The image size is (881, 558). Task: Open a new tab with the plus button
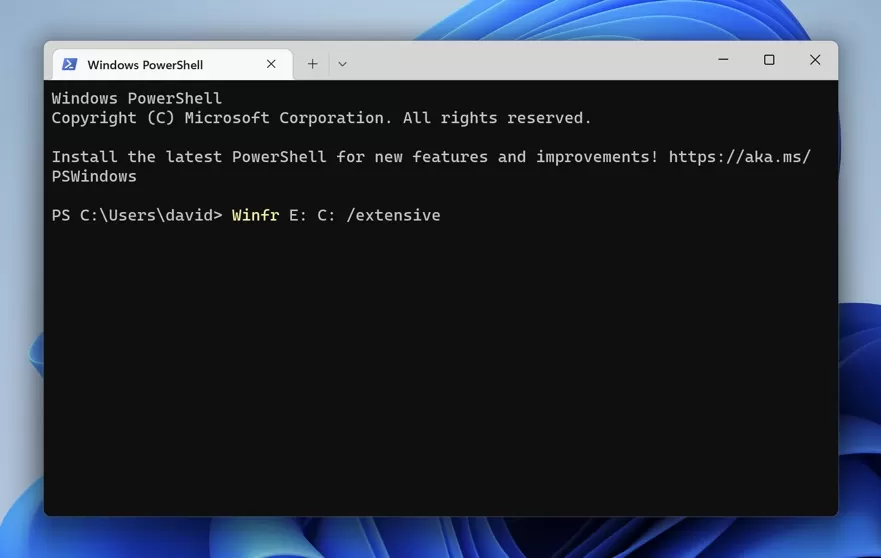[x=312, y=64]
